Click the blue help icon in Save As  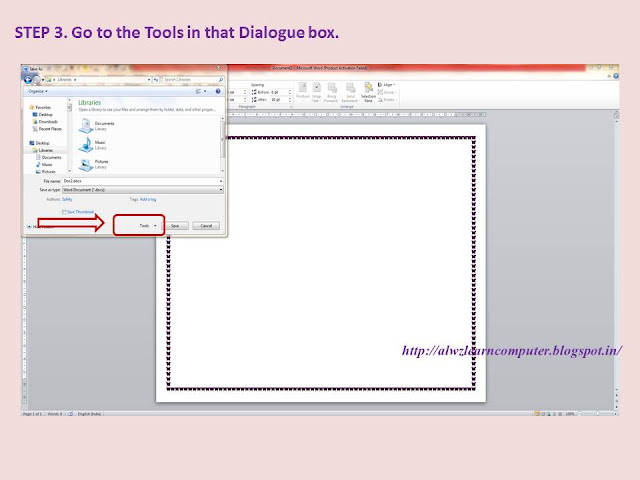point(218,91)
